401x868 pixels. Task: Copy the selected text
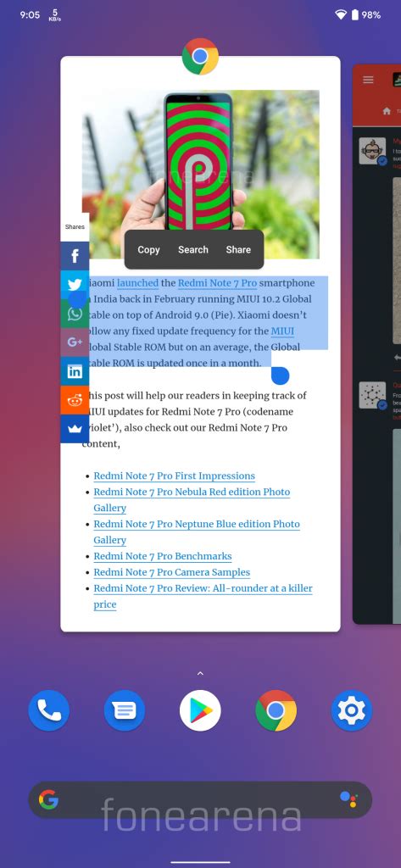click(x=148, y=250)
